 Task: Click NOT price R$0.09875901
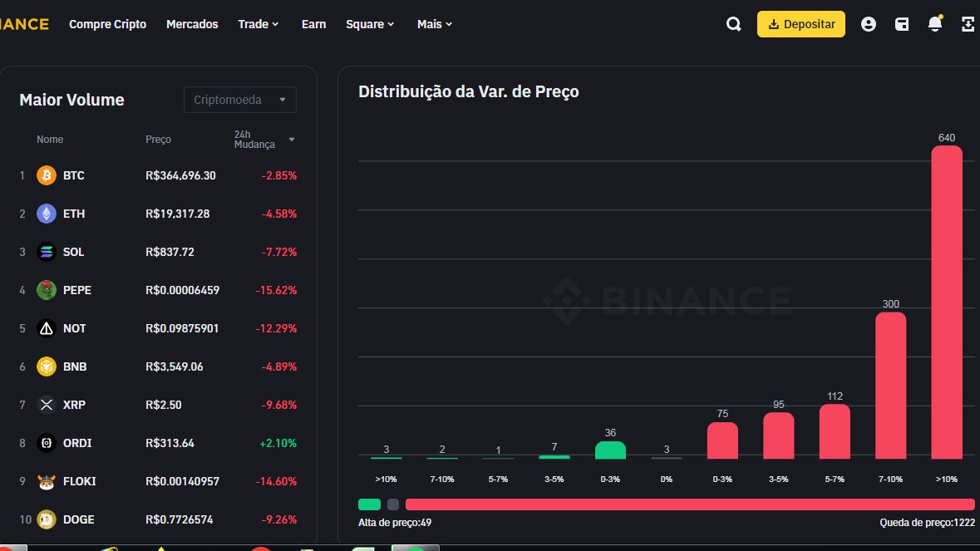click(182, 328)
